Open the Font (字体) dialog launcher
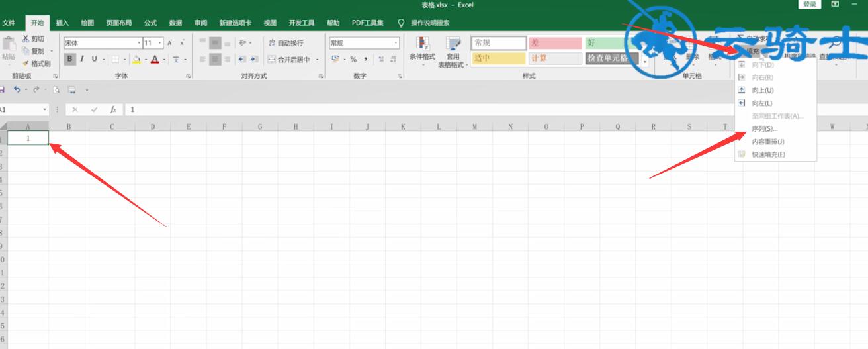 [188, 76]
